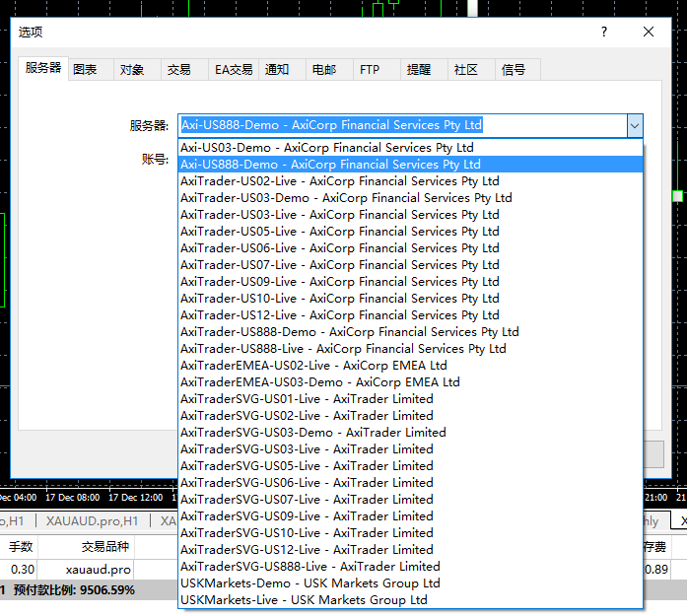Switch to the 通知 tab
687x616 pixels.
coord(277,70)
